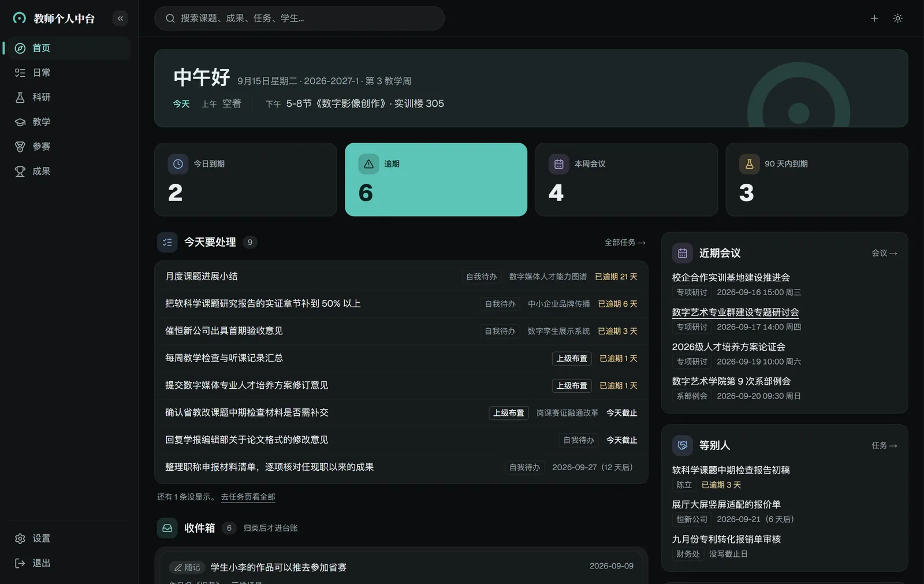
Task: Click the 收件箱 inbox icon
Action: point(167,528)
